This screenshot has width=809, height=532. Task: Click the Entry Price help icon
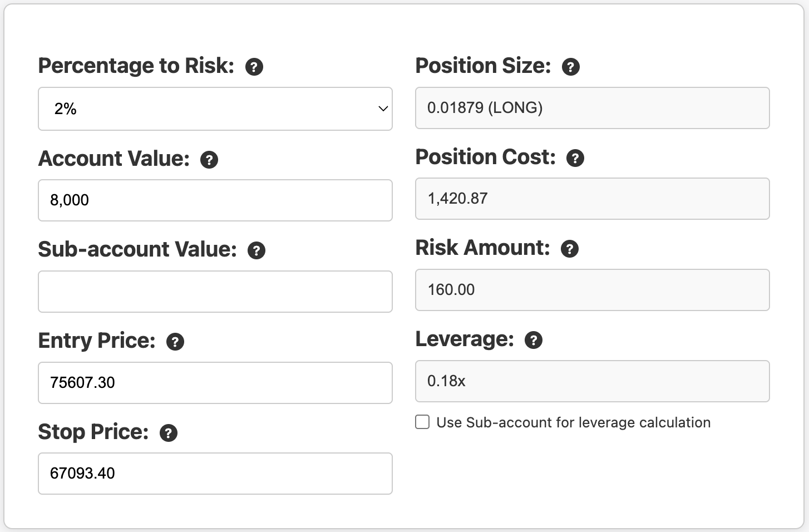(175, 342)
